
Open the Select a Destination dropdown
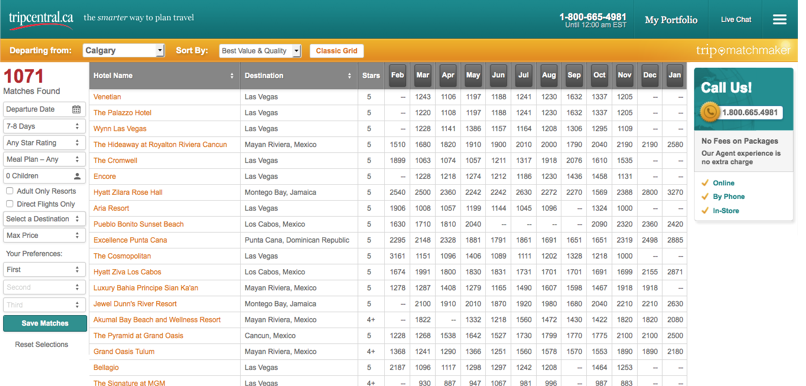(44, 218)
